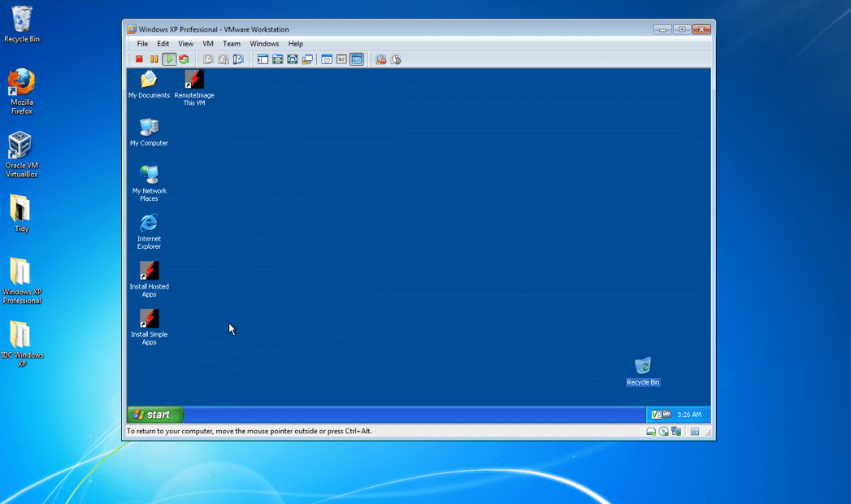The image size is (851, 504).
Task: Maximize the VMware Workstation window
Action: 682,29
